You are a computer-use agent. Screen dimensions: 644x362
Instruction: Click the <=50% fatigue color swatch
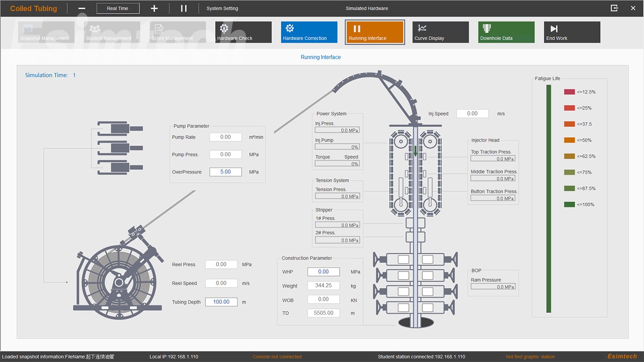(x=569, y=140)
